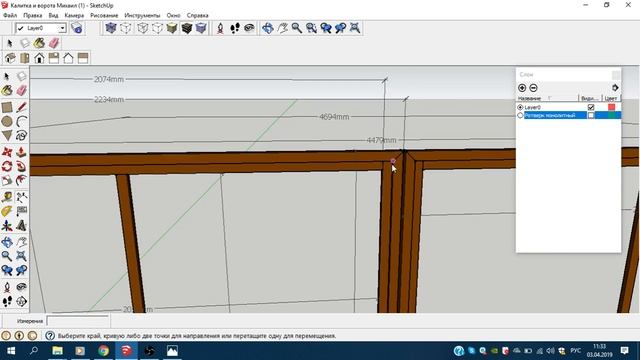Select the 3D Text tool
The image size is (640, 360).
[22, 225]
